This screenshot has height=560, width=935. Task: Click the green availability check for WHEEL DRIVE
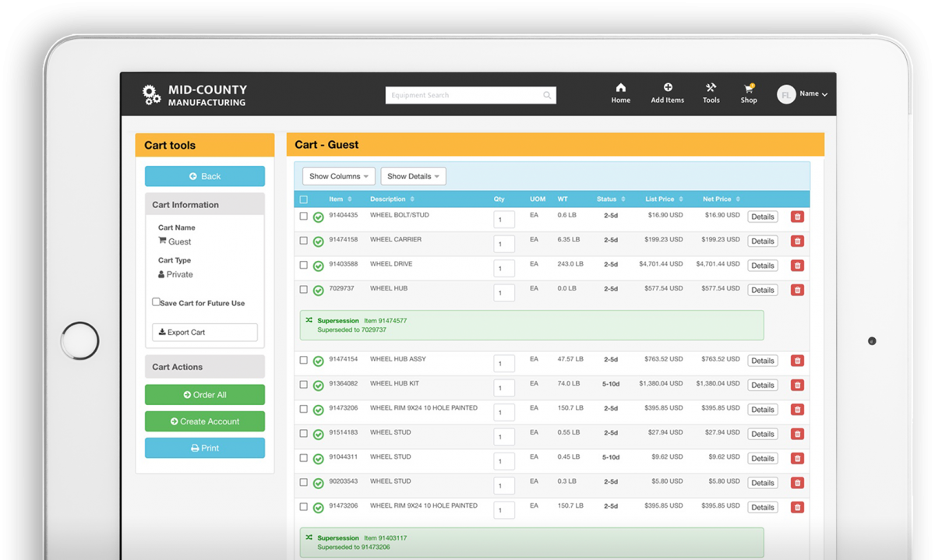pyautogui.click(x=318, y=265)
